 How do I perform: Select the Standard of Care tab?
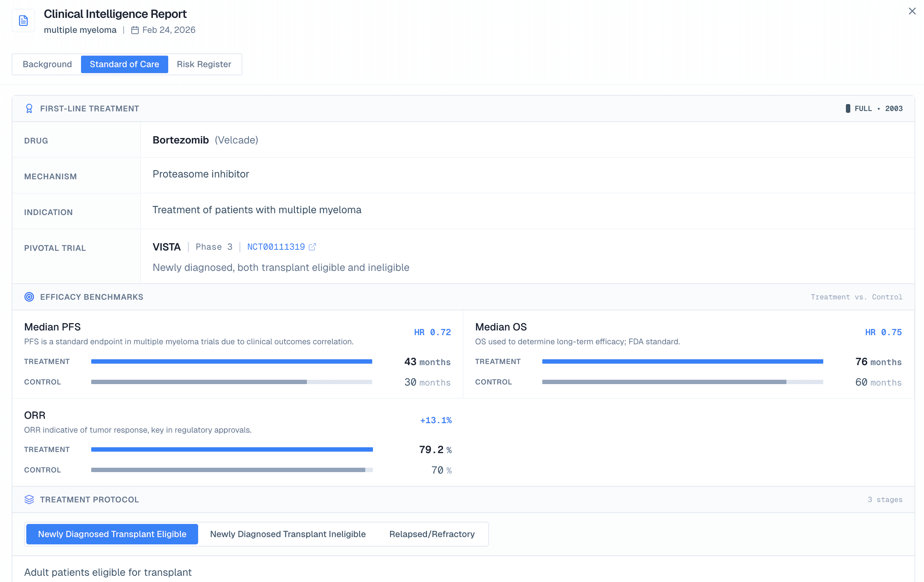click(x=124, y=64)
